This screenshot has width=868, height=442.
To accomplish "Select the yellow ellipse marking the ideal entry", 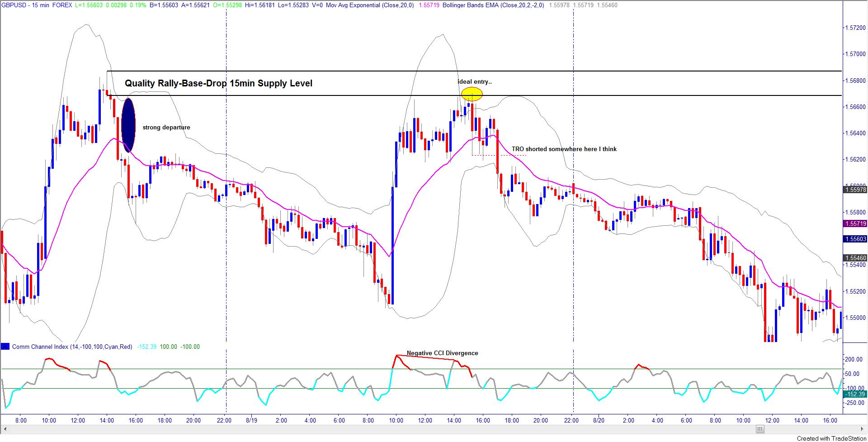I will point(472,94).
